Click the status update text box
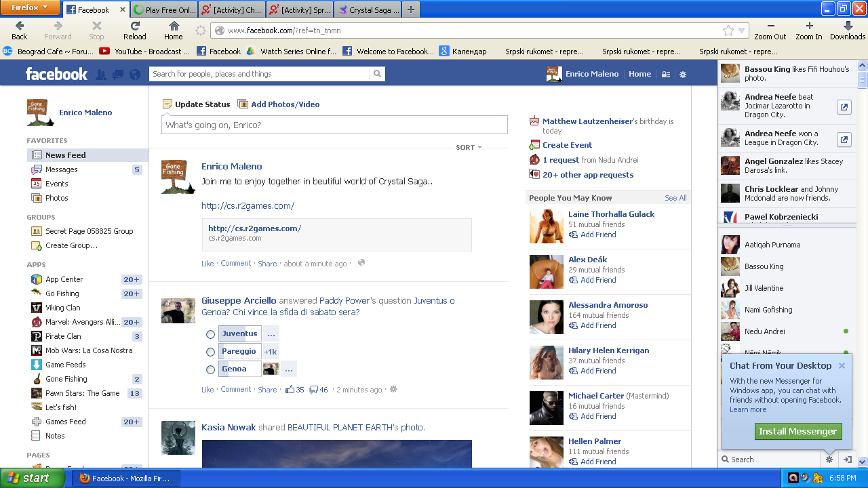The height and width of the screenshot is (488, 868). [334, 125]
